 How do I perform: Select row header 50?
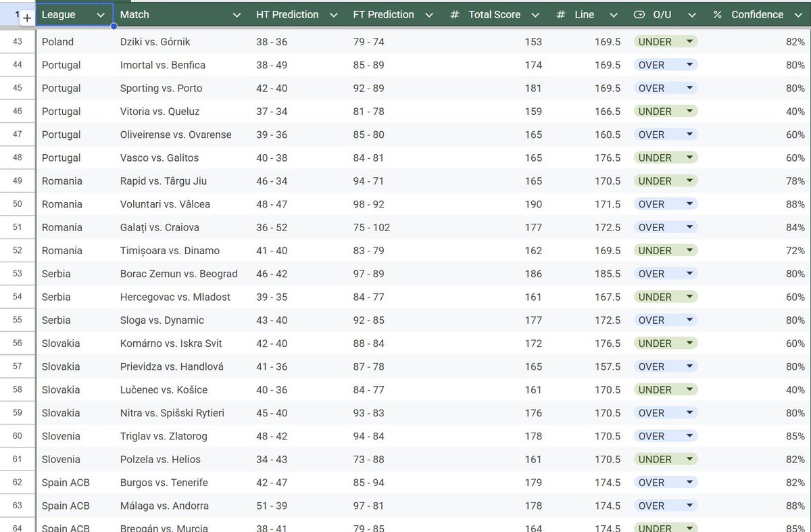pyautogui.click(x=18, y=204)
